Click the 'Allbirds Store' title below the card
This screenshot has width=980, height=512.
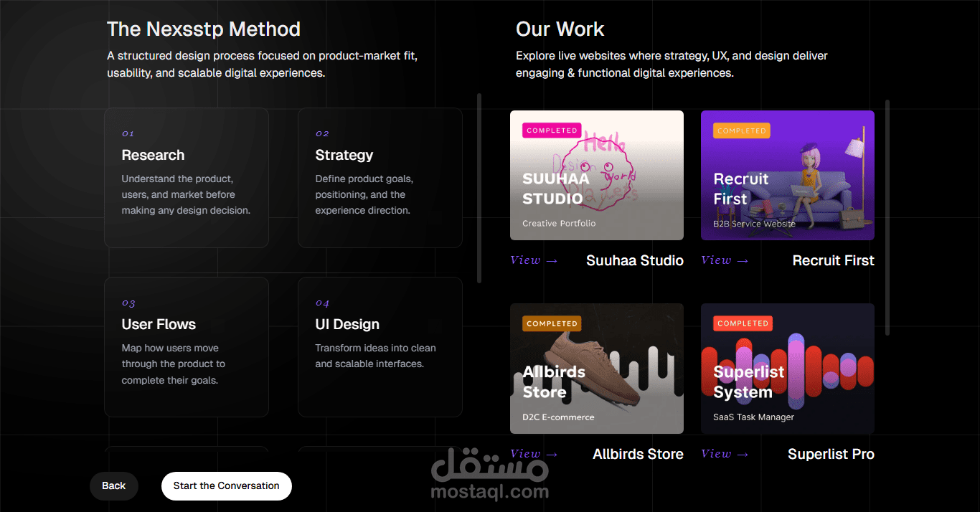click(638, 454)
